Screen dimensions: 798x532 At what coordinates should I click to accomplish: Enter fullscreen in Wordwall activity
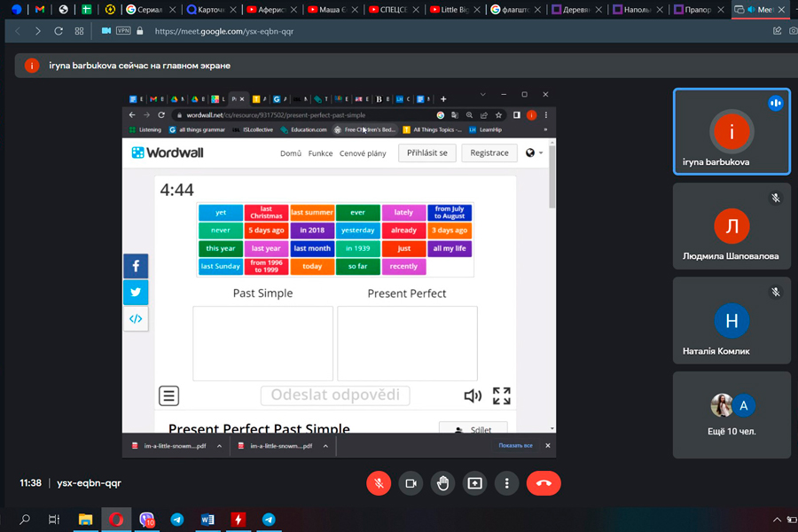click(501, 395)
